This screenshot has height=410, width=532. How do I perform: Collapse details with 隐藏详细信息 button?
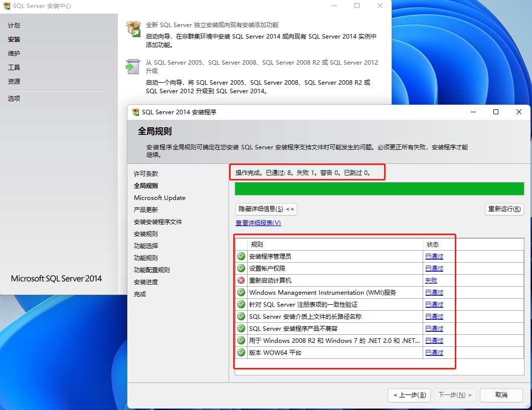266,209
